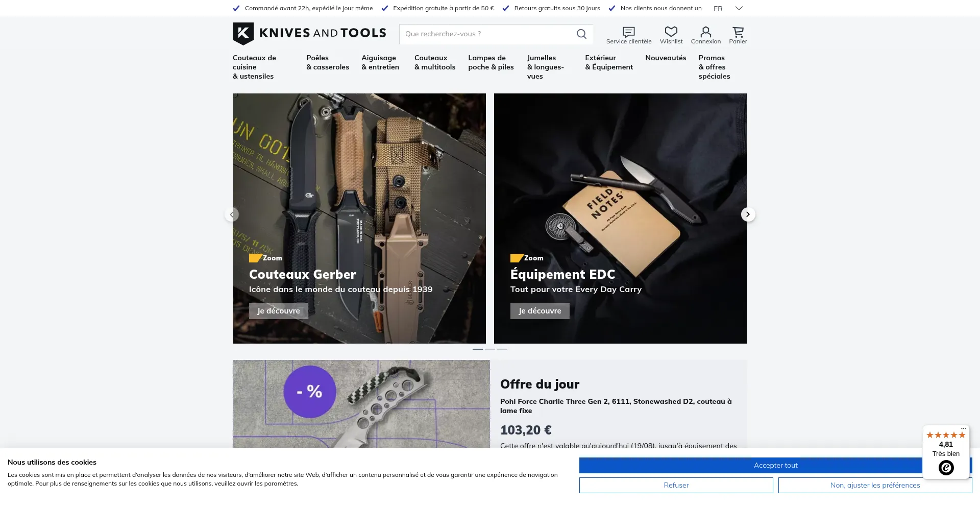The height and width of the screenshot is (507, 980).
Task: Click the Knives and Tools logo
Action: [x=309, y=33]
